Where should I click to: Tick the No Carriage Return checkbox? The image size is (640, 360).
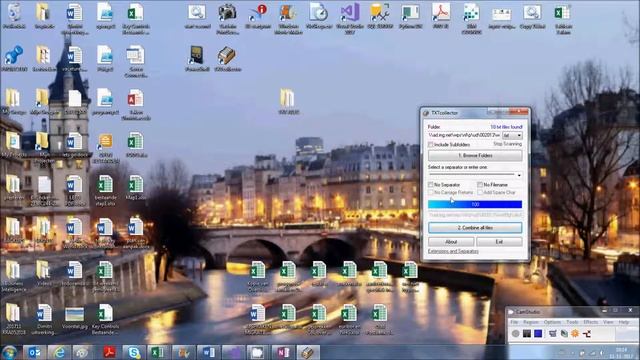click(x=431, y=192)
